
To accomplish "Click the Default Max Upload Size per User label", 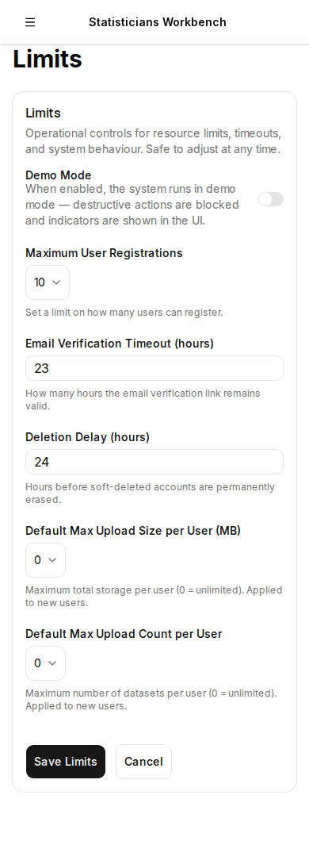I will 133,530.
